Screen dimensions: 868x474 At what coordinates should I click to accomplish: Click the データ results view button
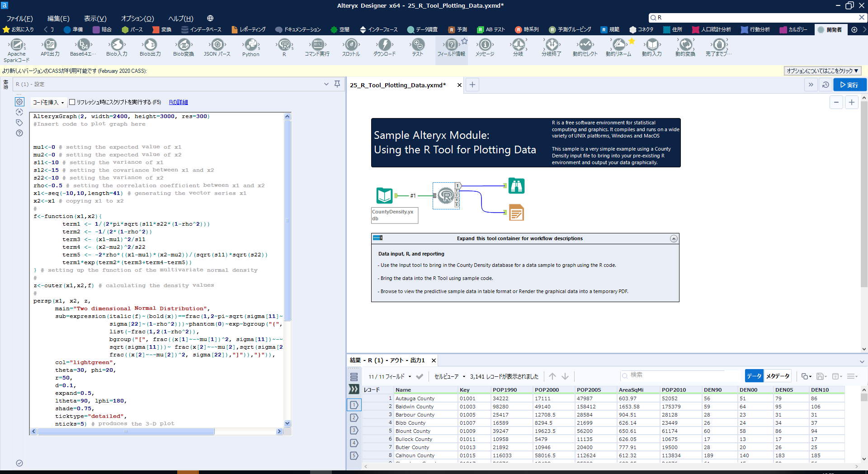[x=754, y=376]
